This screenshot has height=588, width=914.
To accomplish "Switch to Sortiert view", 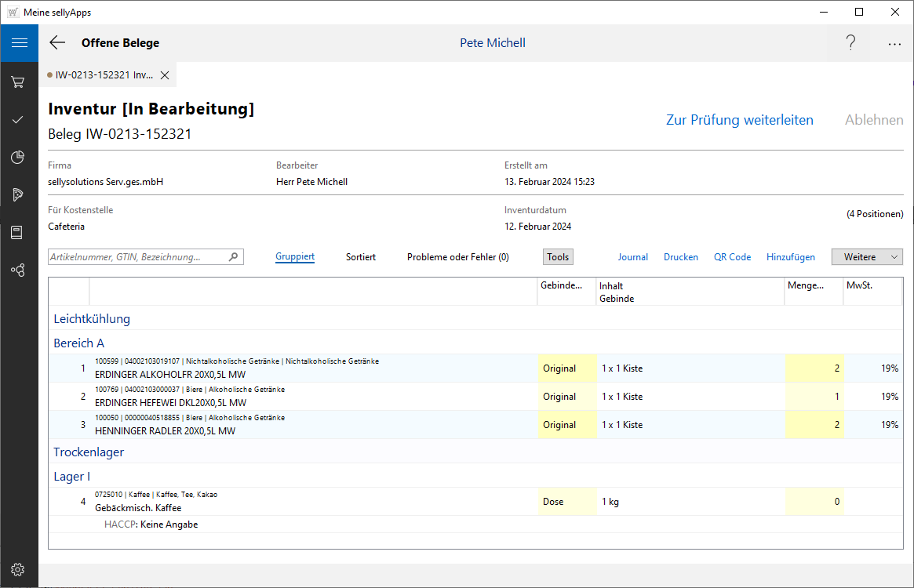I will pyautogui.click(x=361, y=257).
